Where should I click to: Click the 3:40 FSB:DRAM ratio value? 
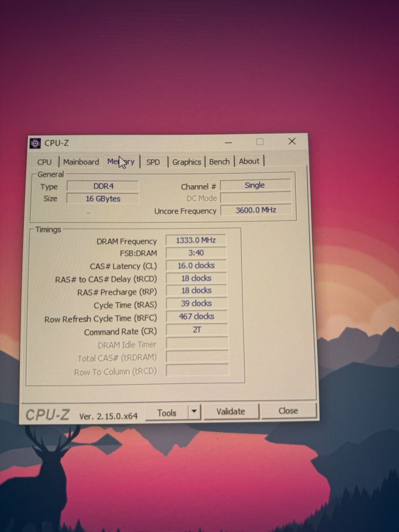[x=196, y=253]
